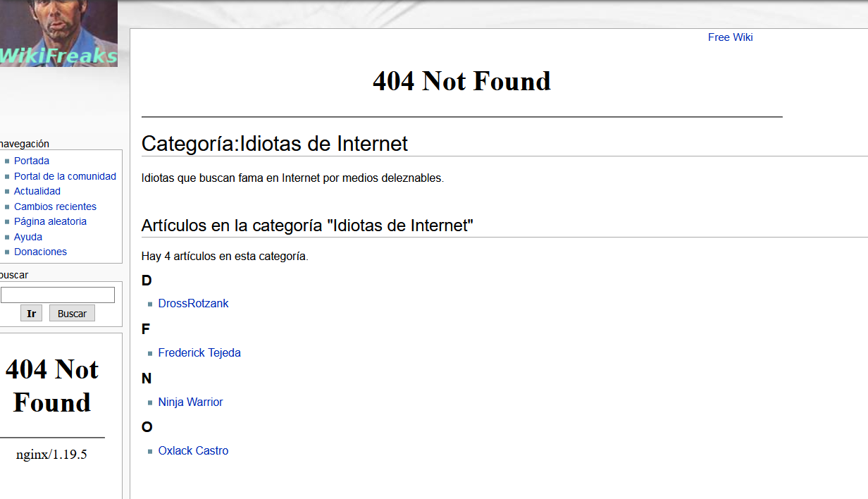Click the letter D section heading
The width and height of the screenshot is (868, 499).
[x=147, y=281]
